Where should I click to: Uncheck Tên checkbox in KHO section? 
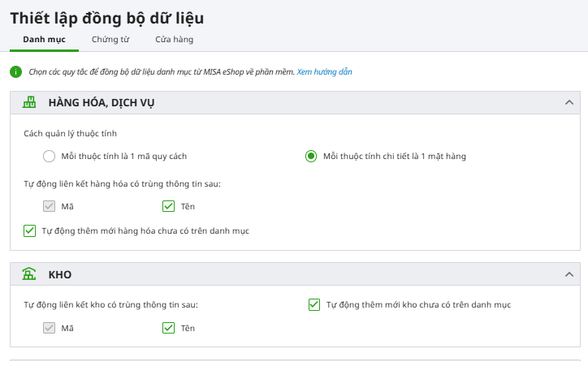click(x=168, y=328)
